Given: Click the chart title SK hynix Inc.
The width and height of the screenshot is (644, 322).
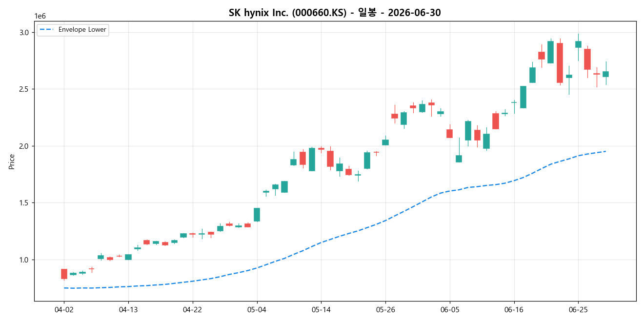Looking at the screenshot, I should [x=335, y=13].
